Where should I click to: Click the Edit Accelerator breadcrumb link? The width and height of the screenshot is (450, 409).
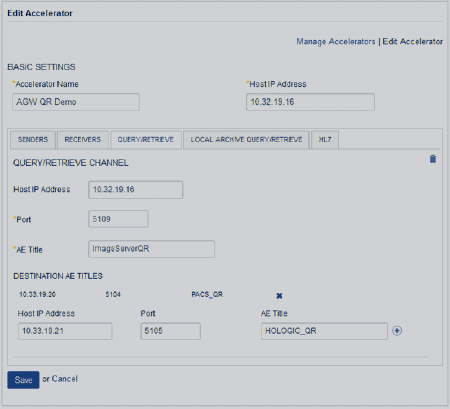tap(413, 42)
